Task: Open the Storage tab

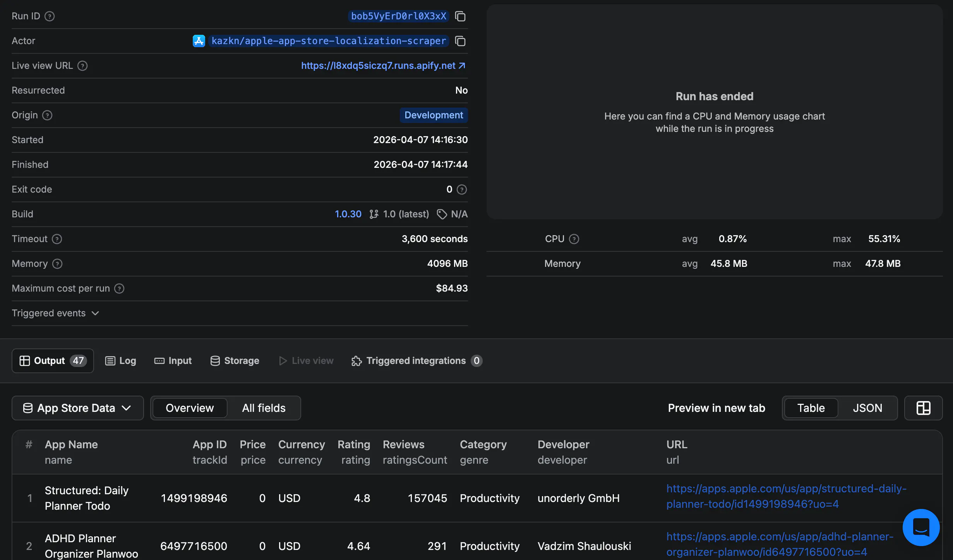Action: pyautogui.click(x=235, y=361)
